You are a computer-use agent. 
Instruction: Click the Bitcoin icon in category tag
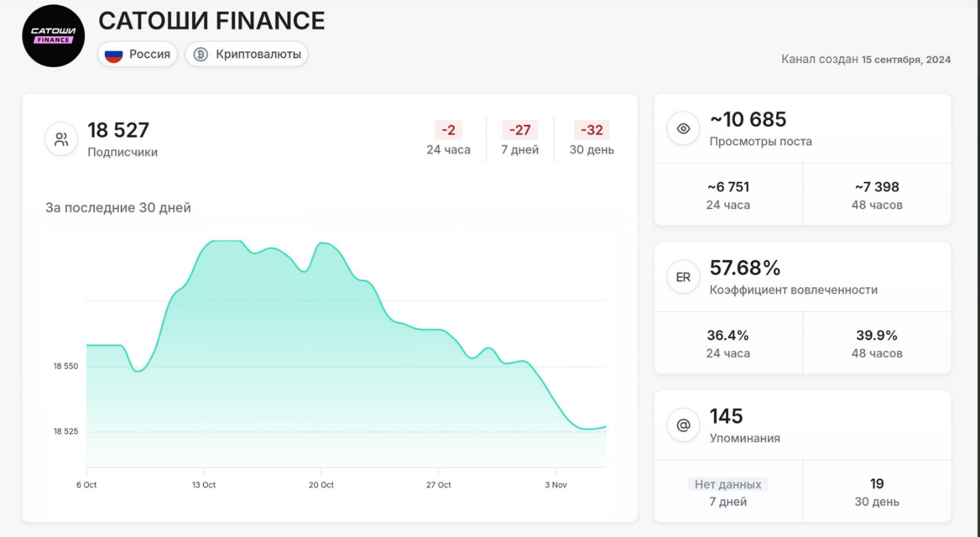coord(200,54)
